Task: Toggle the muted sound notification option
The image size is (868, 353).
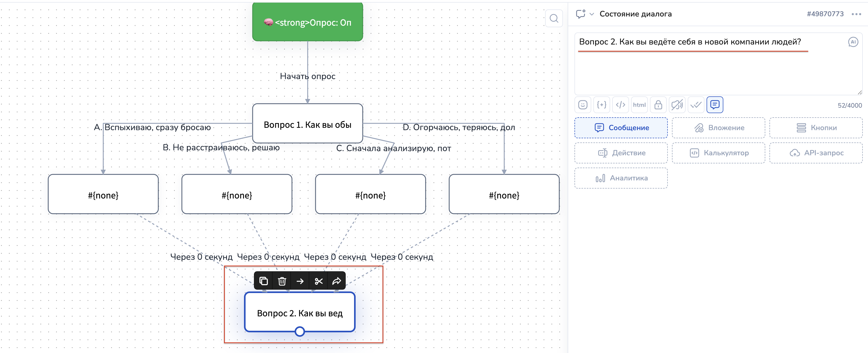Action: (677, 105)
